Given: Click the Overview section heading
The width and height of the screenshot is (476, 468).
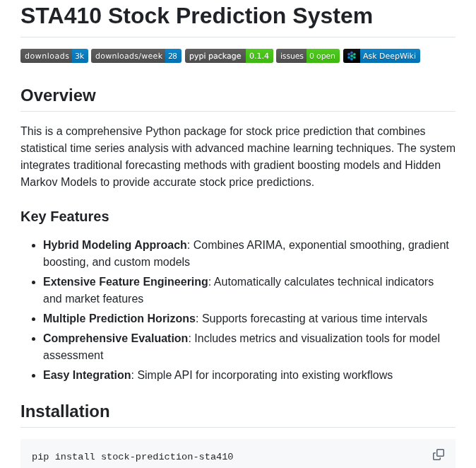Looking at the screenshot, I should (x=59, y=95).
